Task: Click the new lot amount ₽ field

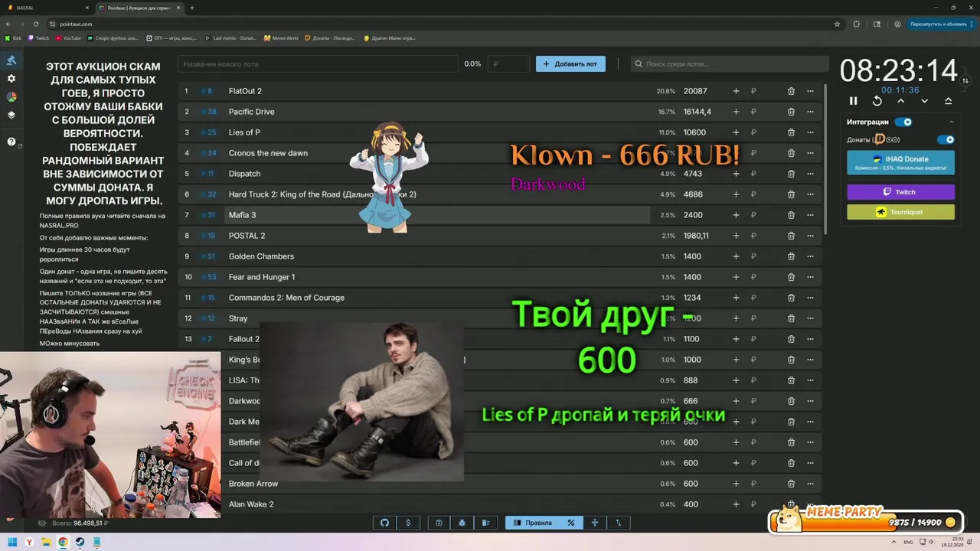Action: tap(509, 64)
